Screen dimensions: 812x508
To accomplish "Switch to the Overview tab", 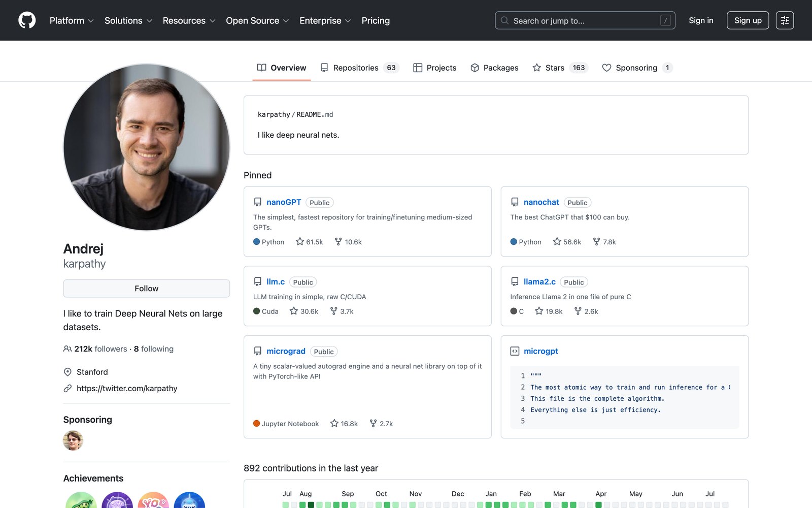I will click(x=282, y=68).
